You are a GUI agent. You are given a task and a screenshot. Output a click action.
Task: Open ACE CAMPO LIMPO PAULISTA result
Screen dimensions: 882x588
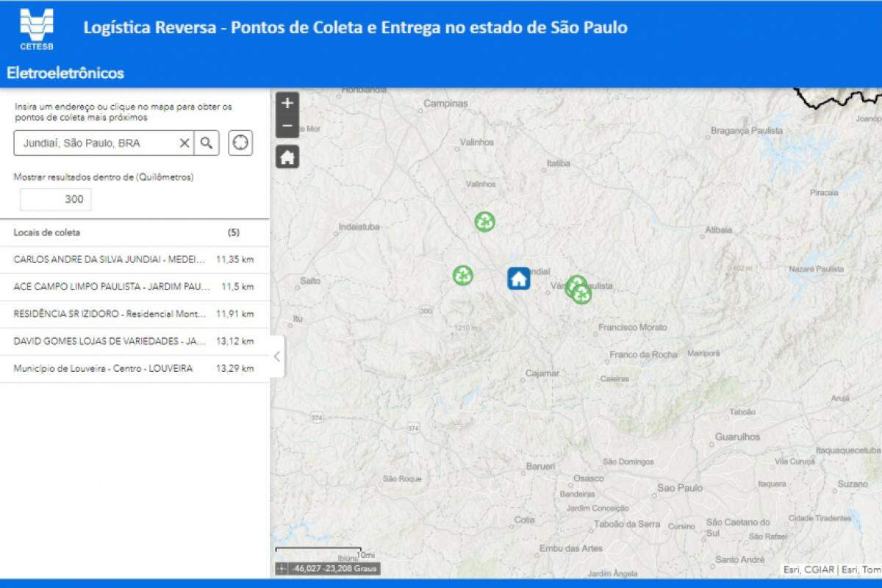pos(135,287)
